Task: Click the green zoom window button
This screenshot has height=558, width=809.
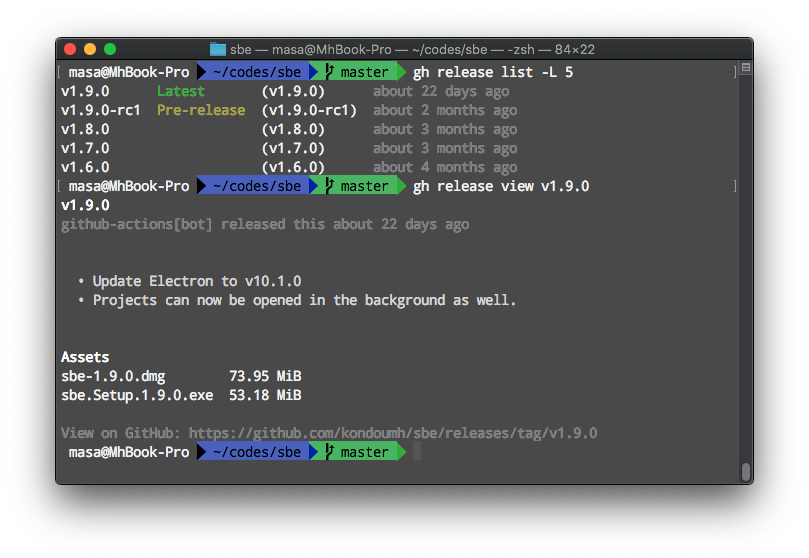Action: (110, 49)
